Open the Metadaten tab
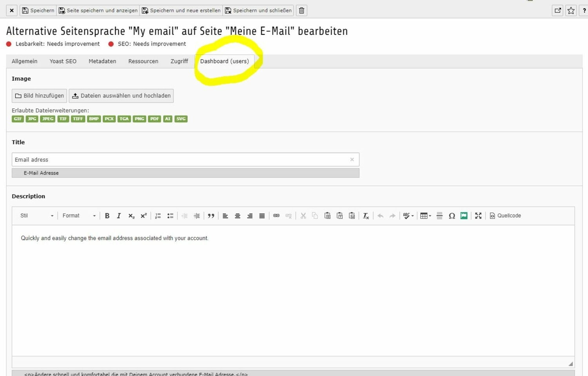 (x=102, y=61)
